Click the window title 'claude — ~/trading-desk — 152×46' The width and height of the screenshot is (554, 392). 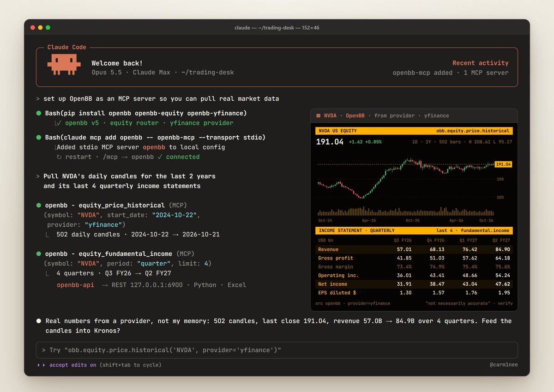277,28
